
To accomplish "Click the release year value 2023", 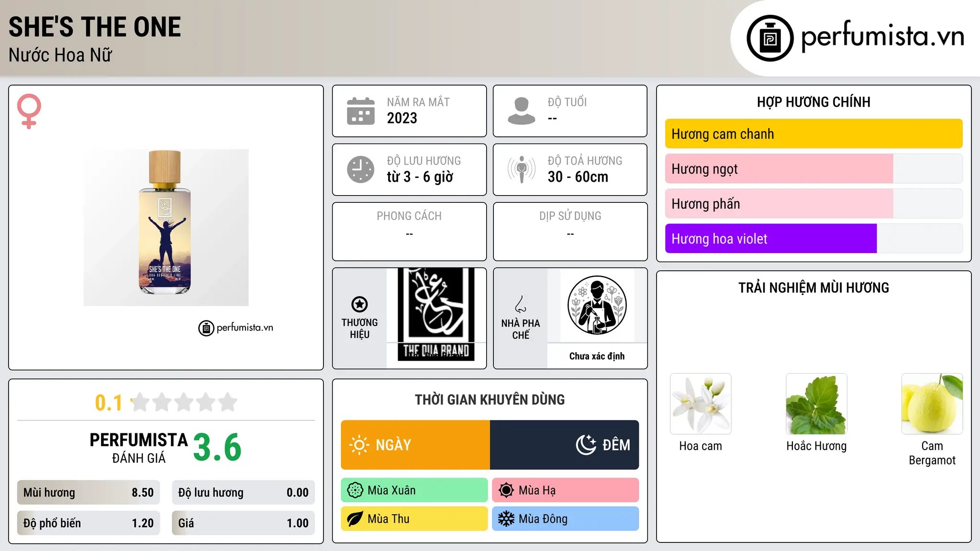I will point(402,118).
